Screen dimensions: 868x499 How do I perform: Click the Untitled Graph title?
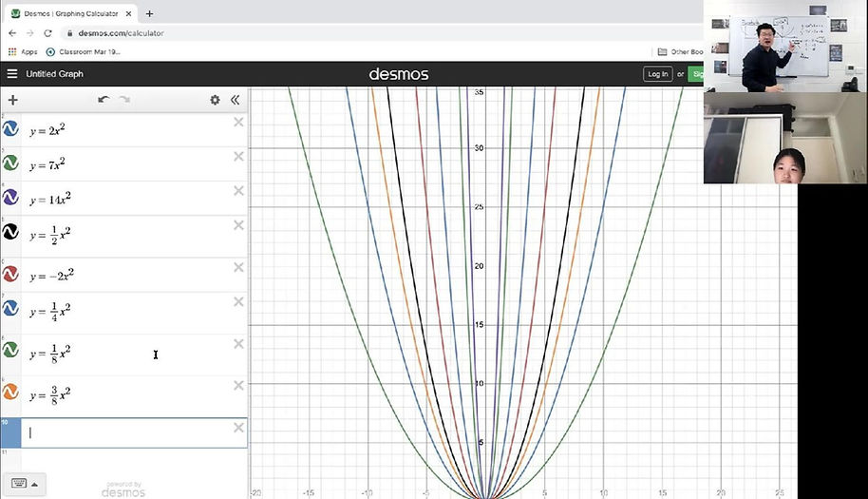[54, 73]
